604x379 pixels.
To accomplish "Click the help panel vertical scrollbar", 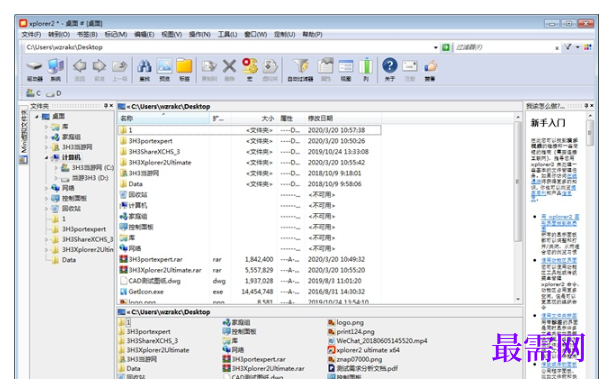I will click(x=589, y=133).
